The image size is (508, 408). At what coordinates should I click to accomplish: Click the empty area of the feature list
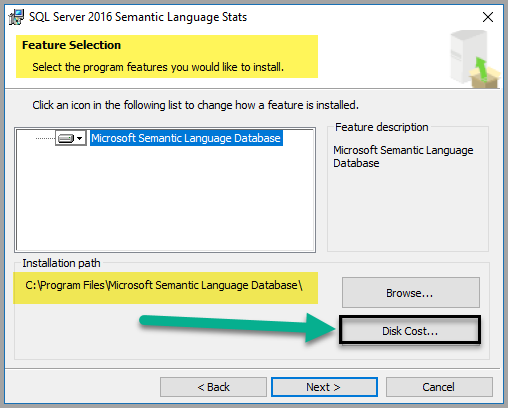(x=165, y=199)
